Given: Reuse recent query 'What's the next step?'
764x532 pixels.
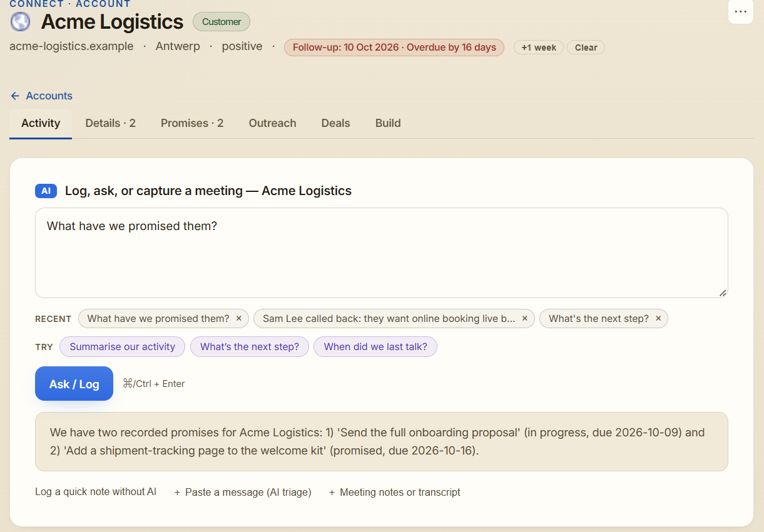Looking at the screenshot, I should click(x=598, y=319).
